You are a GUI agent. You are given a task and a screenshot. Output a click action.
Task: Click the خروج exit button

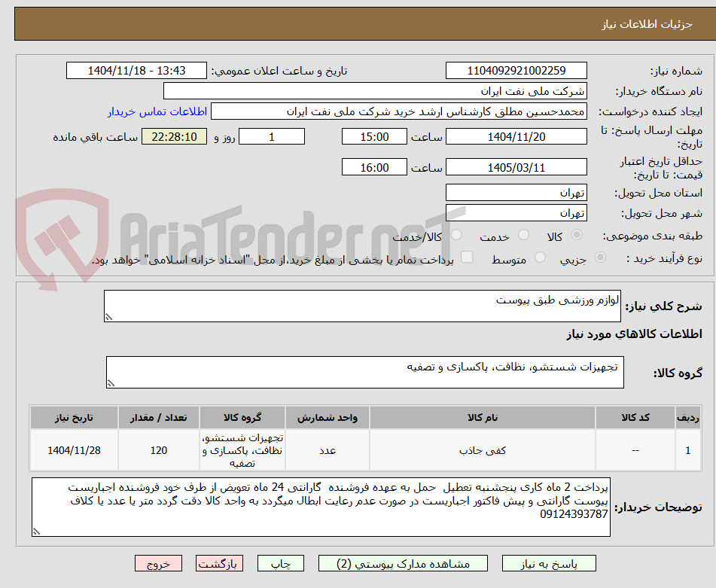point(158,563)
